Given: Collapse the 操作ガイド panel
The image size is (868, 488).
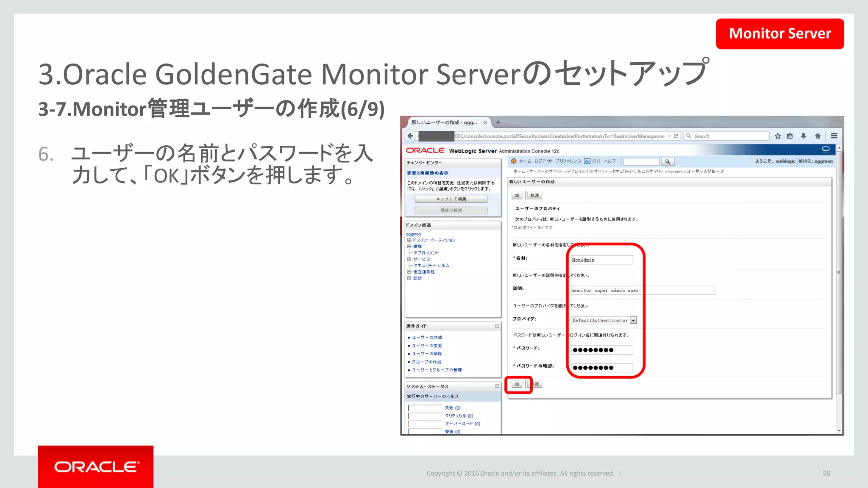Looking at the screenshot, I should tap(497, 326).
